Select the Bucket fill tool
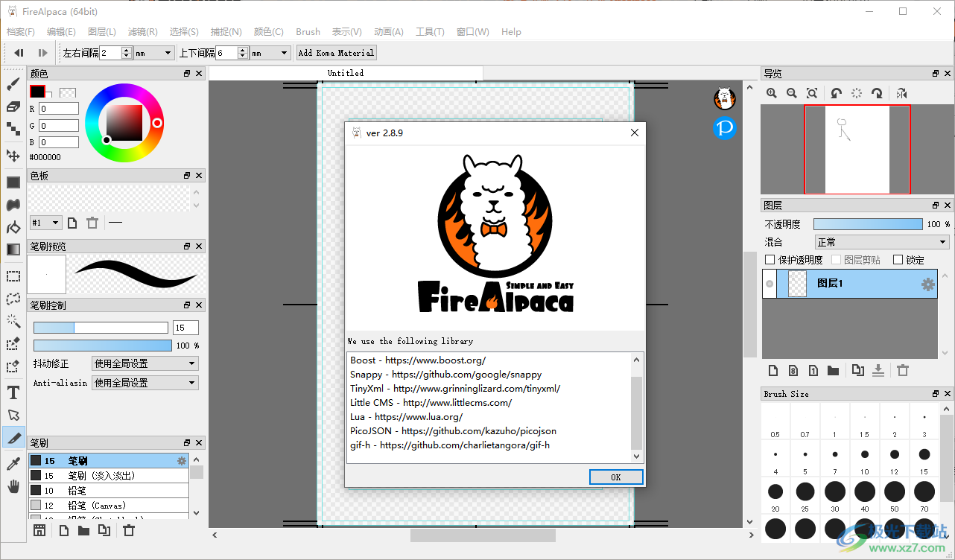This screenshot has height=560, width=955. tap(13, 227)
